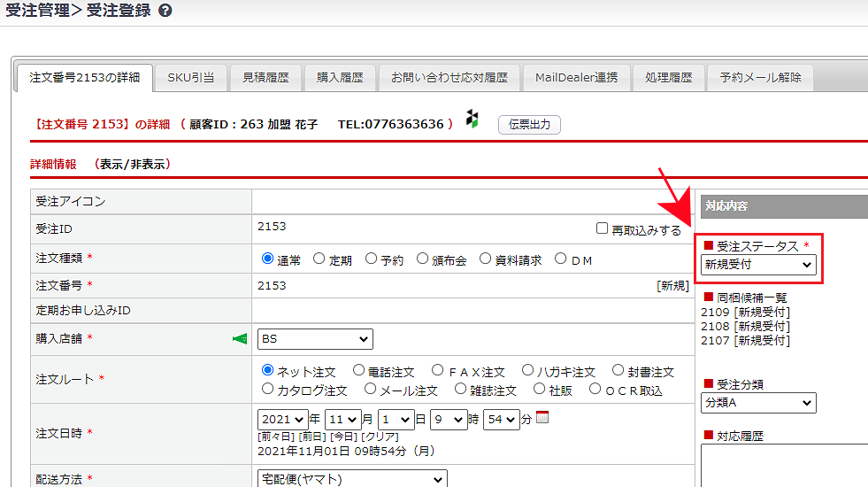The image size is (868, 487).
Task: Click the 受注管理 breadcrumb text
Action: [37, 11]
